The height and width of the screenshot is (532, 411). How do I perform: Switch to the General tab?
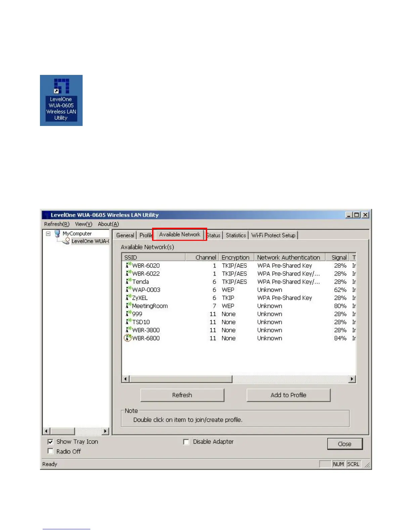125,235
